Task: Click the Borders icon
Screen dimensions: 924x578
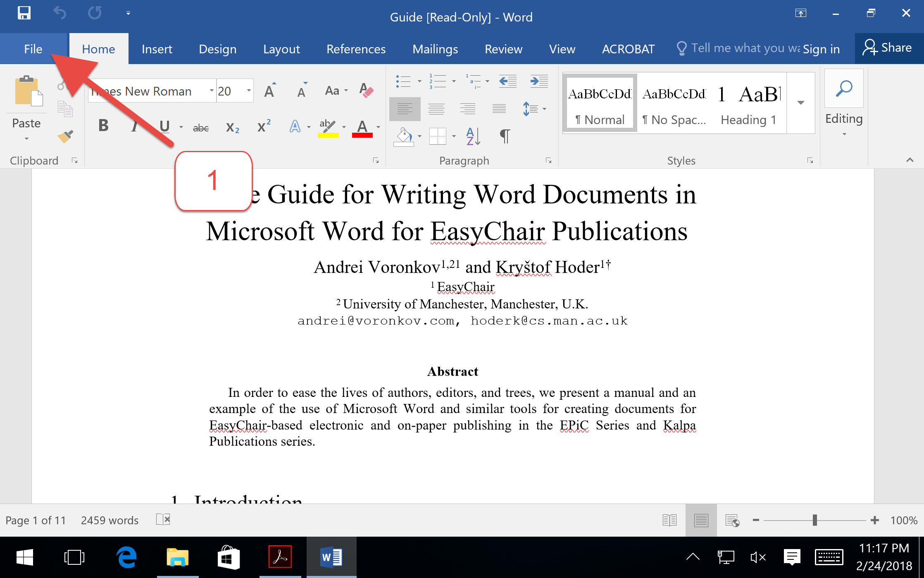Action: click(438, 136)
